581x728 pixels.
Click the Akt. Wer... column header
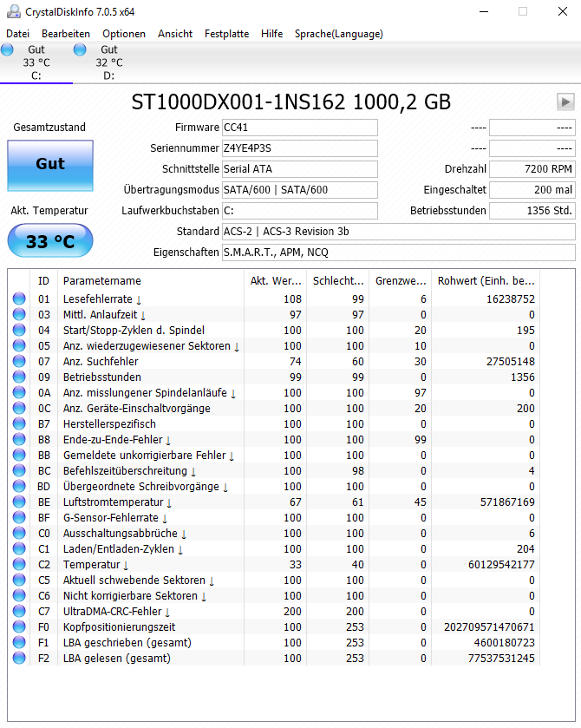(x=275, y=281)
